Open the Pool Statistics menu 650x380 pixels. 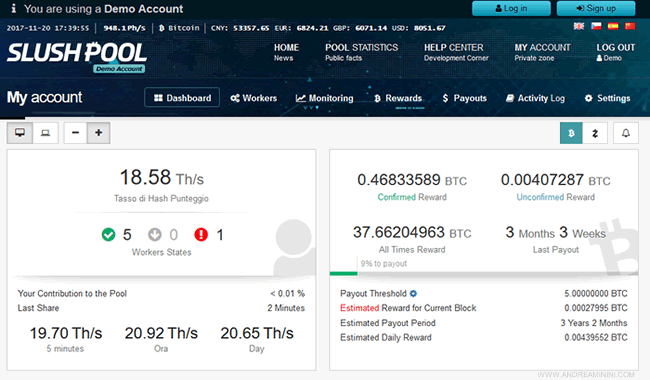(361, 52)
